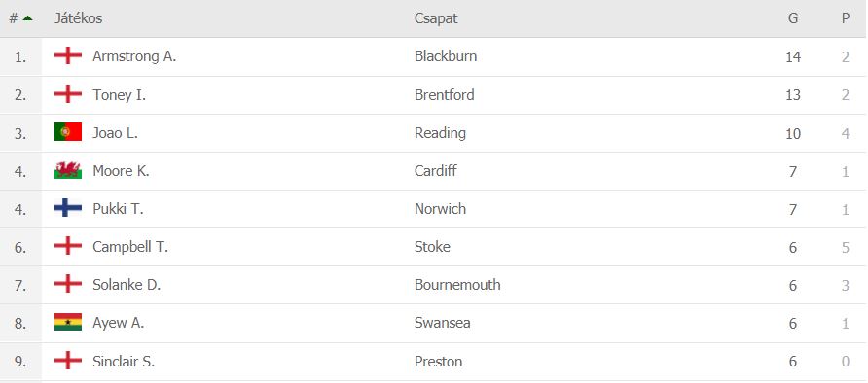Click England flag next to Sinclair S.
Image resolution: width=868 pixels, height=383 pixels.
[x=68, y=361]
